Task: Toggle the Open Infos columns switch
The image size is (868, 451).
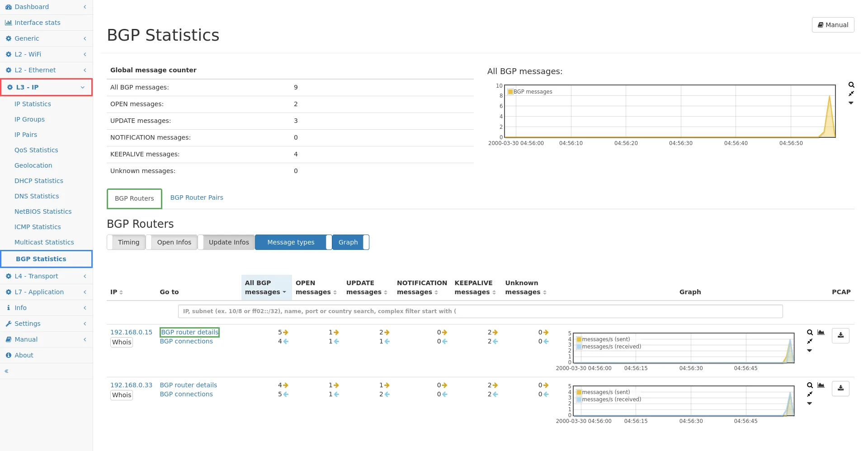Action: point(172,242)
